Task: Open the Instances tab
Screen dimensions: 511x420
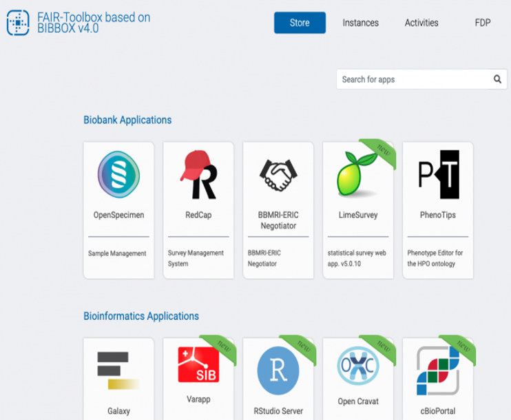Action: coord(360,23)
